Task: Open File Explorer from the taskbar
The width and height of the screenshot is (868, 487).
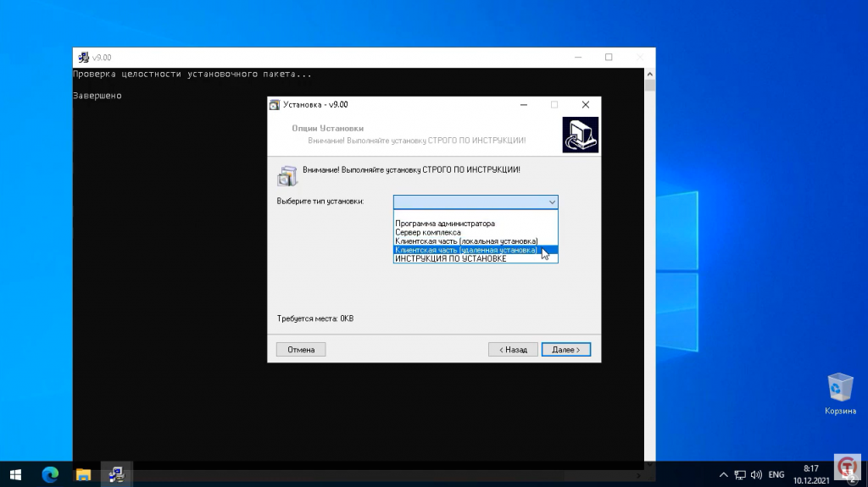Action: click(83, 474)
